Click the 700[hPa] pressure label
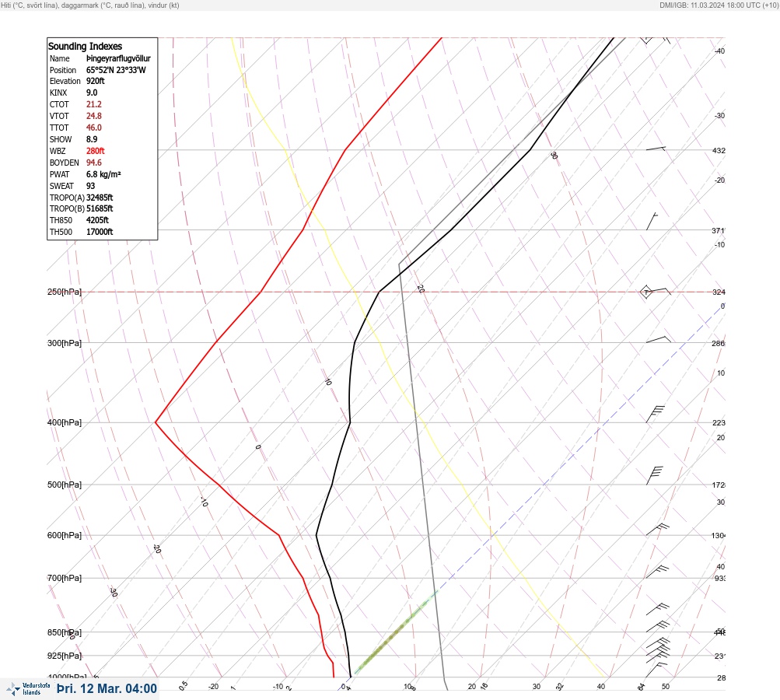 (x=65, y=578)
